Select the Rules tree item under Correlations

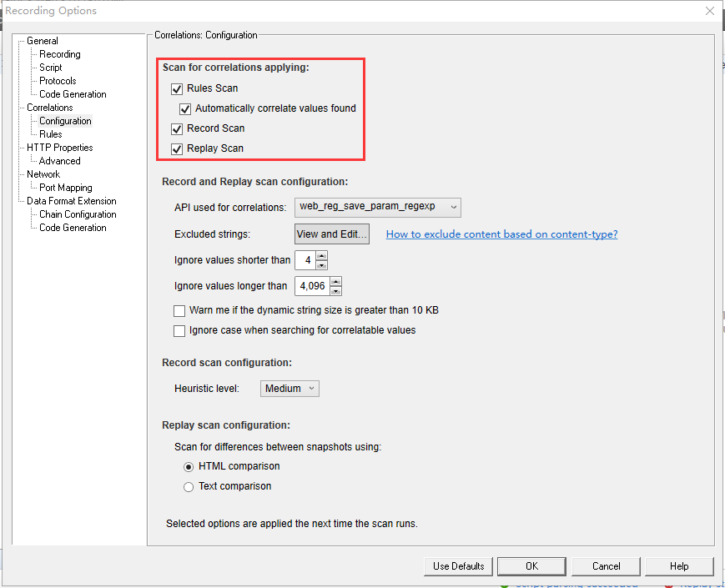point(51,133)
